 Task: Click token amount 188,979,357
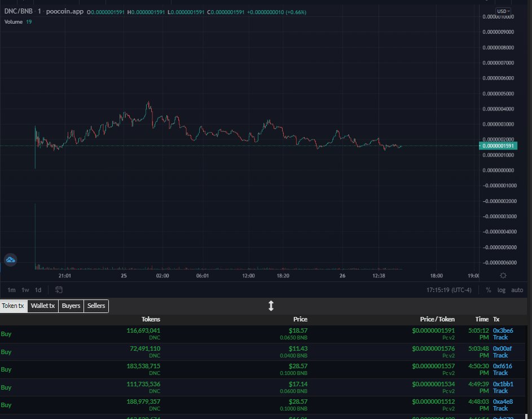coord(143,402)
